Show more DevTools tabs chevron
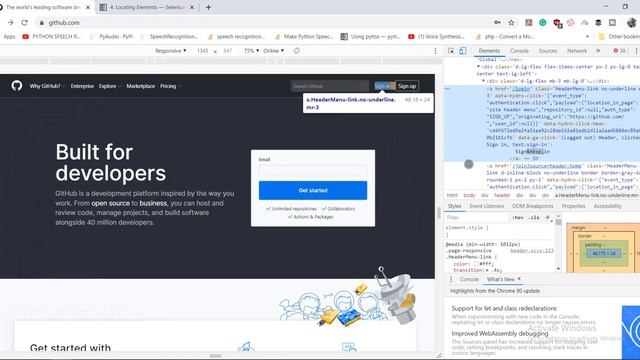This screenshot has height=360, width=640. coord(598,51)
